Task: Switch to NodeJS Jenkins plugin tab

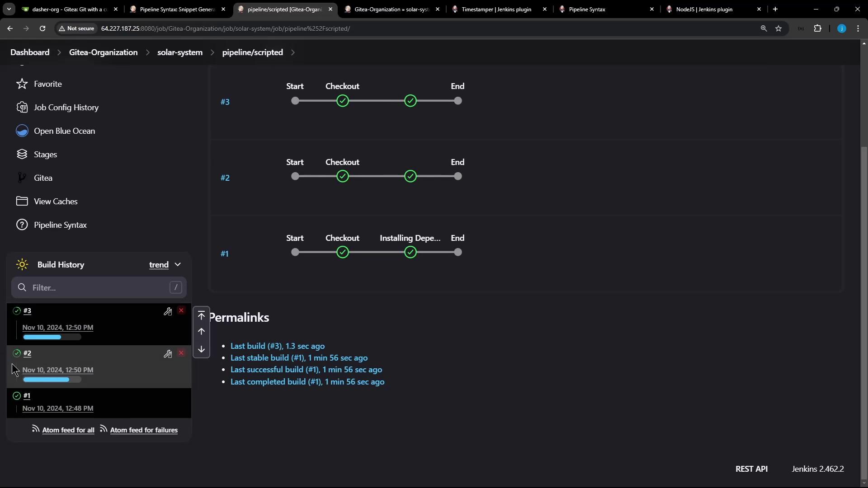Action: [704, 9]
